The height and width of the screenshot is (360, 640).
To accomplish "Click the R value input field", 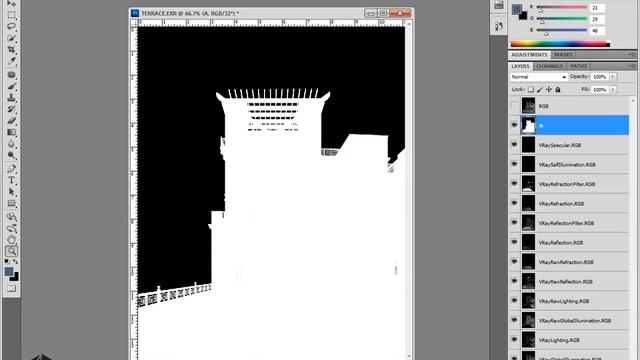I will point(597,8).
